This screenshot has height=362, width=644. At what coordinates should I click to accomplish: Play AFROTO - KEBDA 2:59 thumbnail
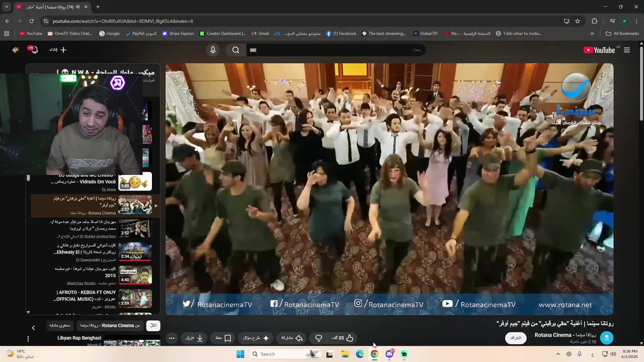[135, 299]
